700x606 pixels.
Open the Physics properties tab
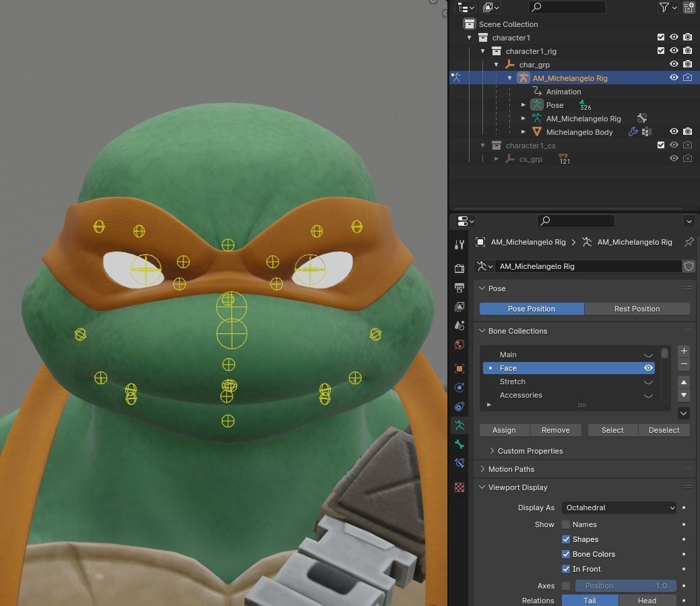tap(459, 387)
